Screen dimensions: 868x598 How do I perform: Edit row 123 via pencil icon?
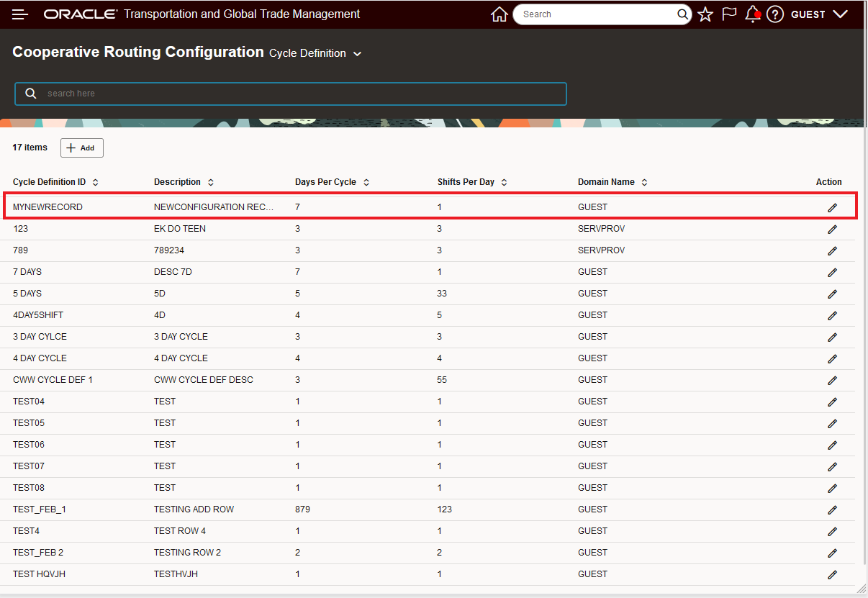point(833,229)
